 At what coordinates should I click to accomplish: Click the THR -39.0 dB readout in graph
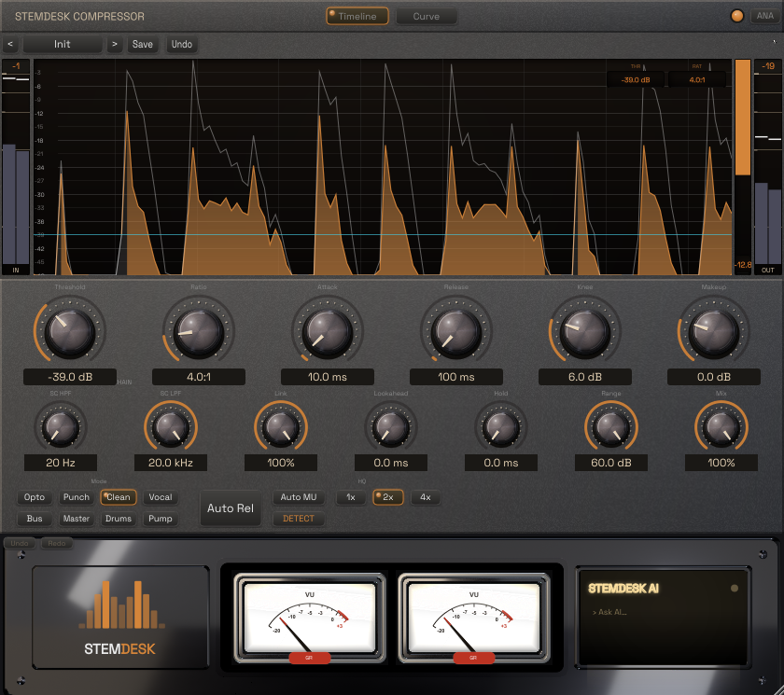[636, 79]
